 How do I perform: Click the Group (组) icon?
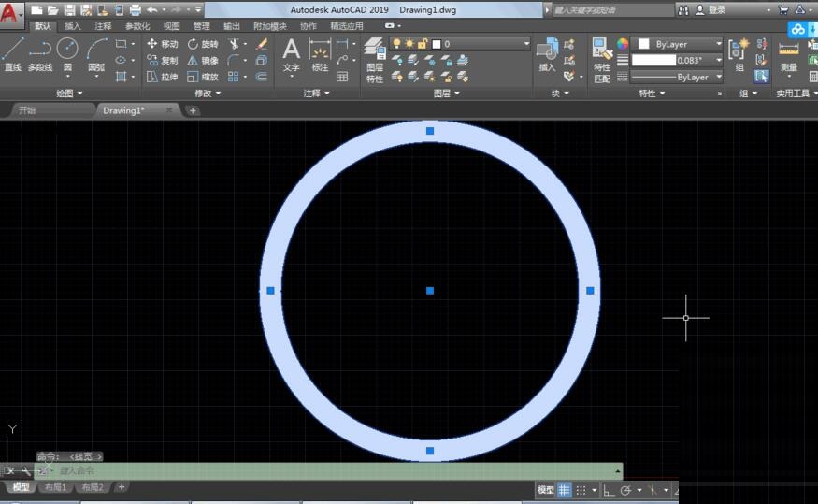coord(739,54)
